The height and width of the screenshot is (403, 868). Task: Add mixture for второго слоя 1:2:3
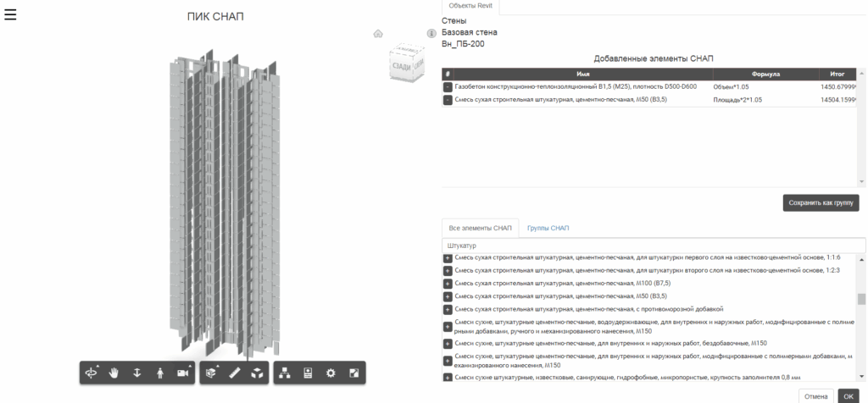448,271
